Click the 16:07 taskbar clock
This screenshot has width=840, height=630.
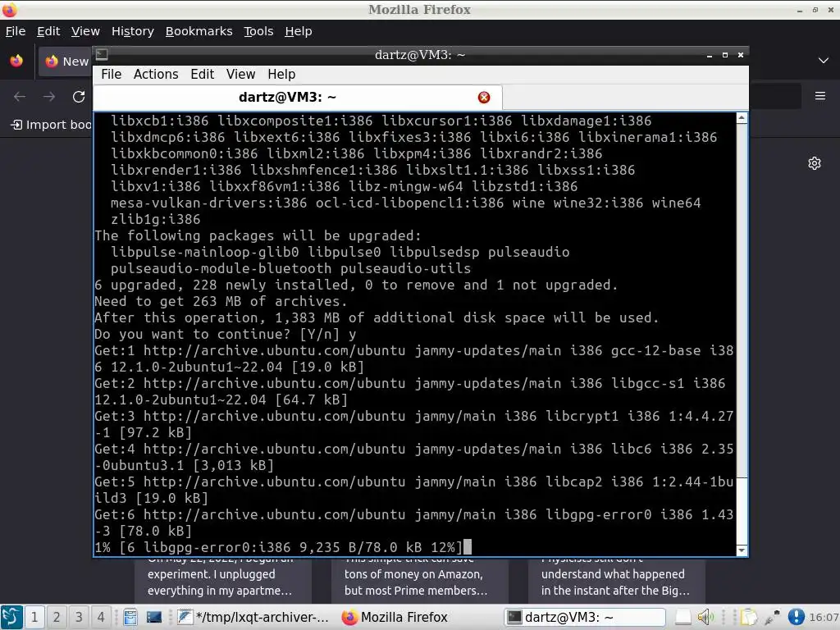click(824, 617)
